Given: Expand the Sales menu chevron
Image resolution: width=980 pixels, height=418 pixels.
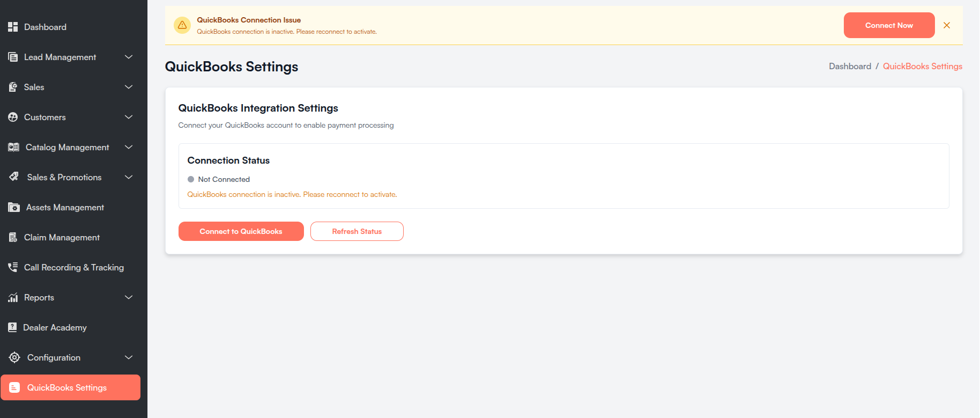Looking at the screenshot, I should [x=129, y=87].
